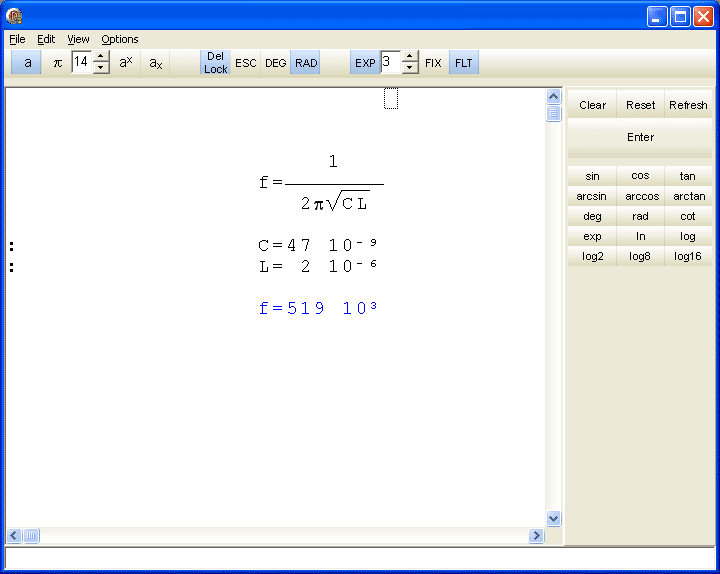Minimize the application window
Viewport: 720px width, 574px height.
click(x=657, y=17)
